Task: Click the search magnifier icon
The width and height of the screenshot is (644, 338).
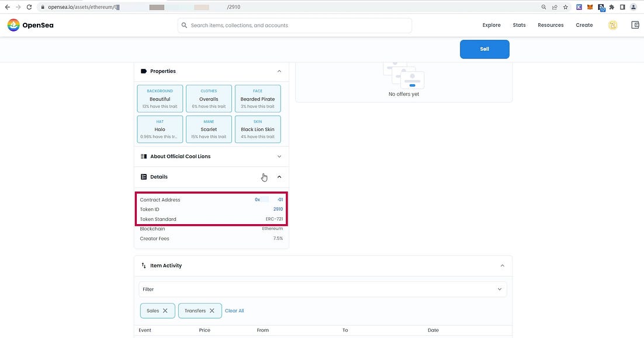Action: point(185,25)
